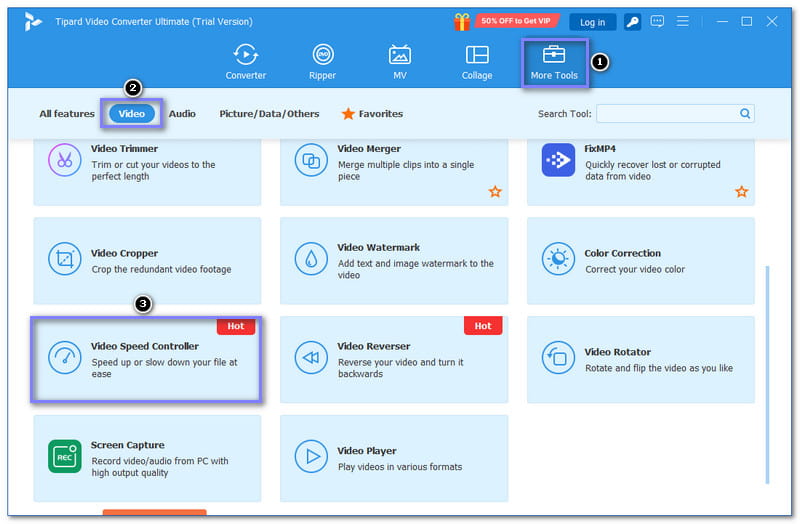Click 'Crop the redundant video footage' description
800x524 pixels.
click(161, 269)
